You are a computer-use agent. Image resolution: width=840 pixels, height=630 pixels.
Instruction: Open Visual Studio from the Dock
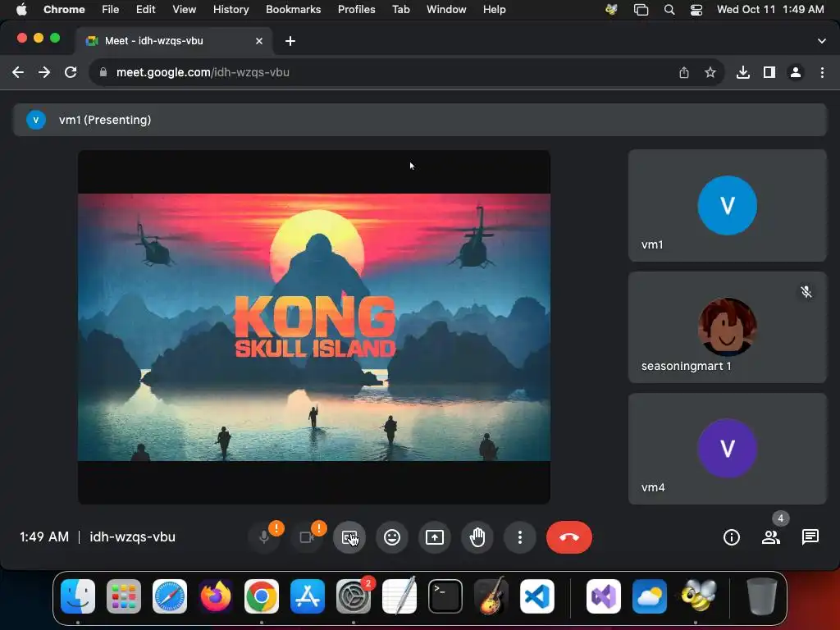[604, 596]
